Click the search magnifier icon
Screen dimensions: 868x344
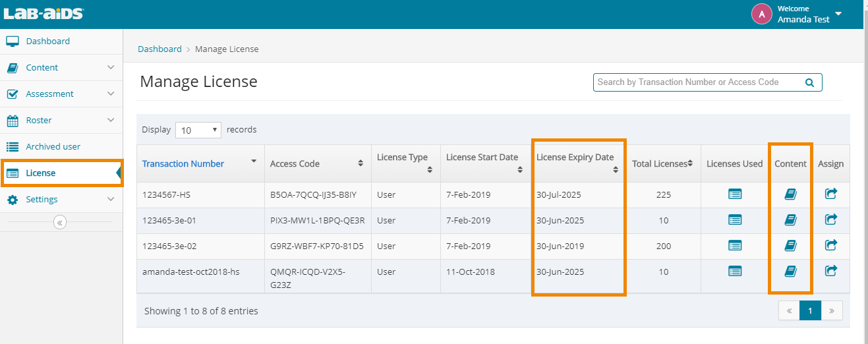click(809, 83)
